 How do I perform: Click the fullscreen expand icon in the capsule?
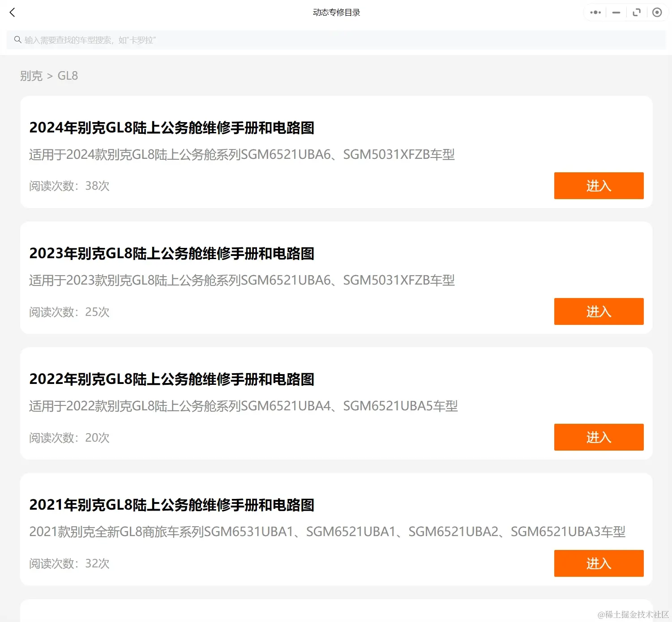click(x=636, y=12)
